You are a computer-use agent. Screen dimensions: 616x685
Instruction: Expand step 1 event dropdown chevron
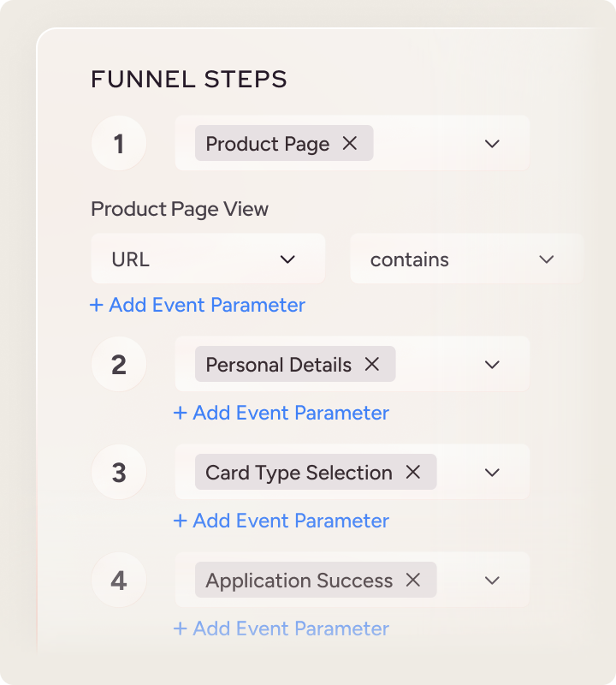point(492,144)
